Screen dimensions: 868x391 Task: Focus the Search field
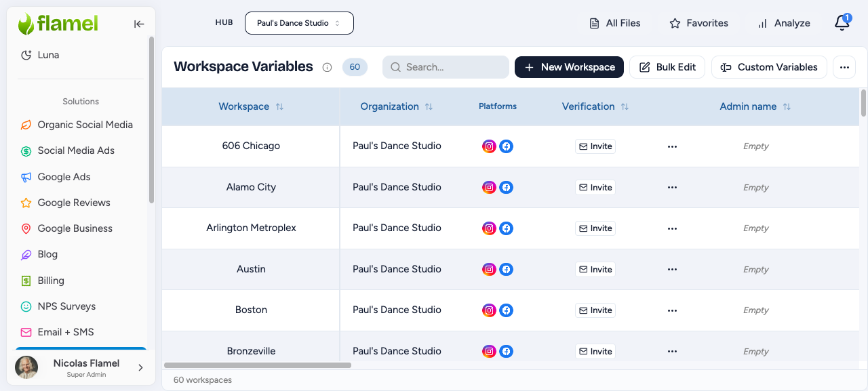(446, 67)
